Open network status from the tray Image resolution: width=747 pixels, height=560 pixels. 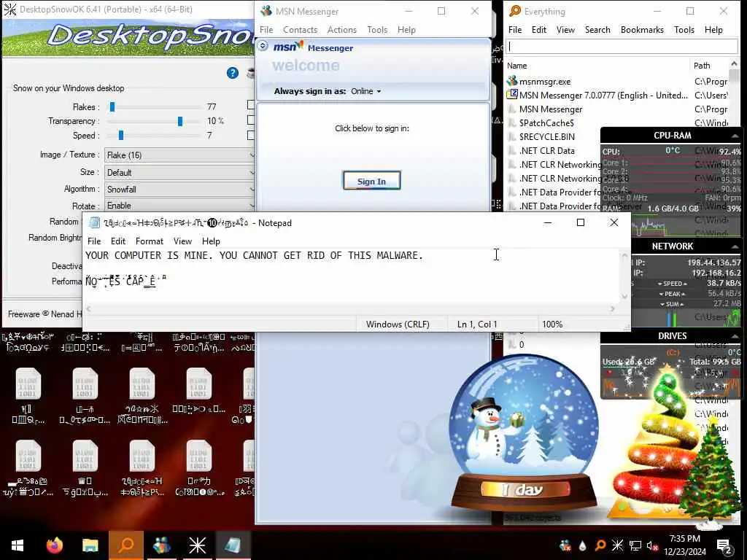[x=635, y=545]
